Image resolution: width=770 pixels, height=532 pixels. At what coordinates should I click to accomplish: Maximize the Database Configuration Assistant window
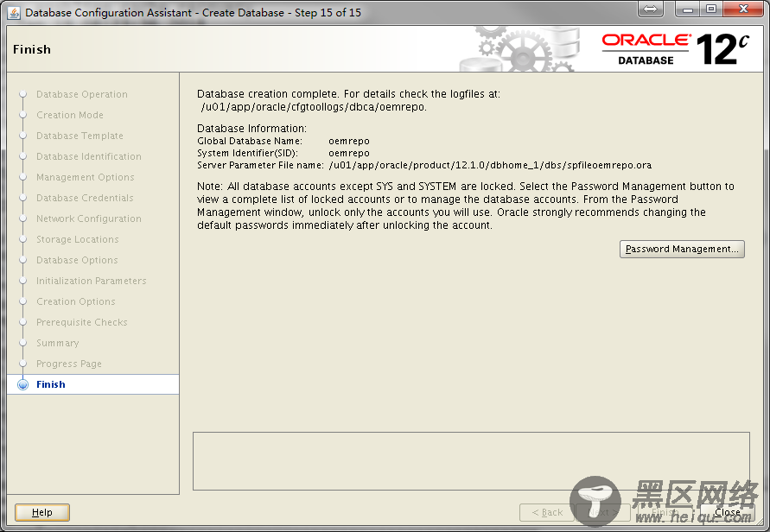tap(710, 9)
